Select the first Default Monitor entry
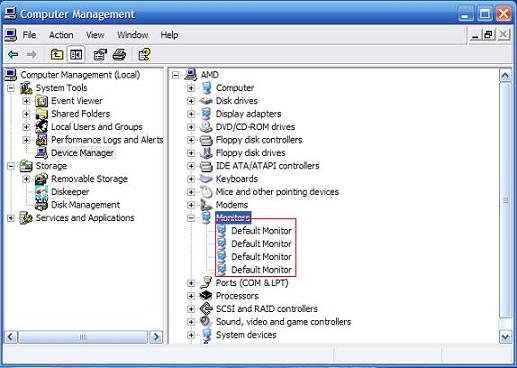This screenshot has height=368, width=517. (x=261, y=231)
